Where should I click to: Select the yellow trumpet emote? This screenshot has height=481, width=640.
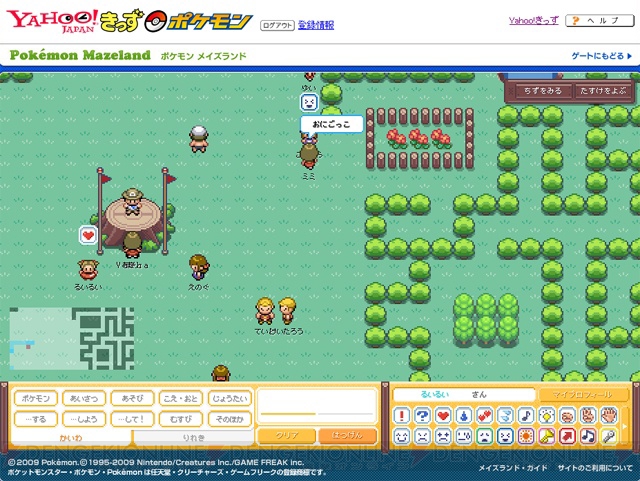(547, 436)
